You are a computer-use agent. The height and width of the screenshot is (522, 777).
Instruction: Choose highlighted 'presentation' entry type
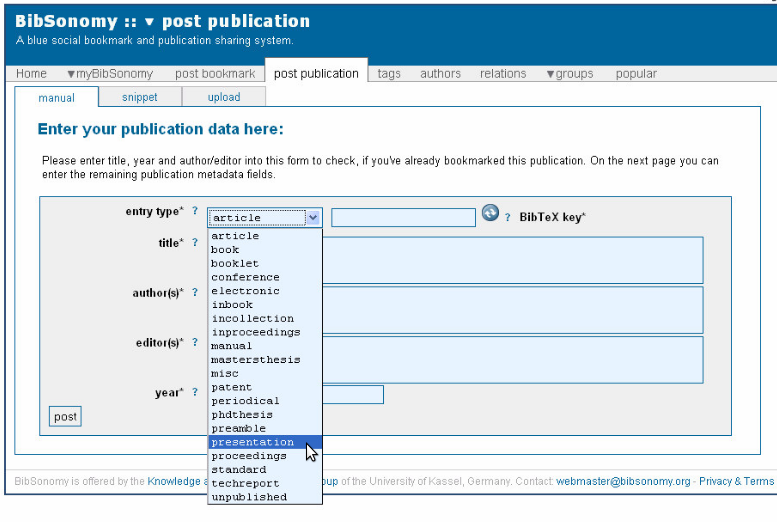click(265, 442)
